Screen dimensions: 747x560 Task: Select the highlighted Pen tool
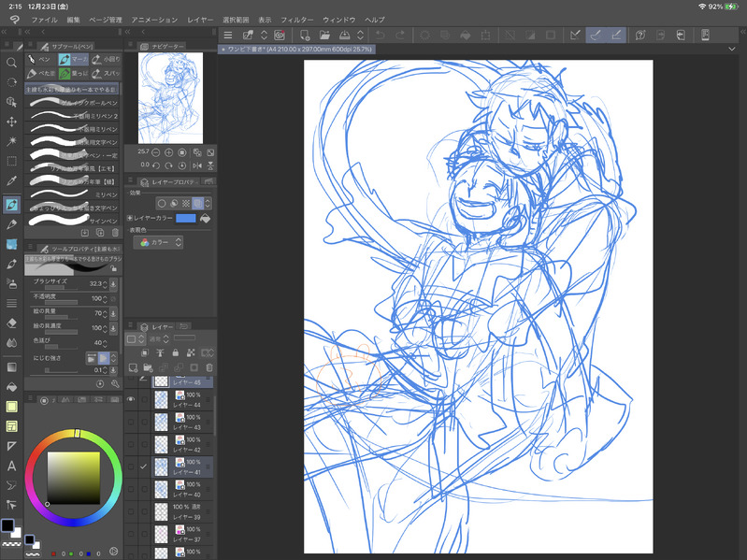tap(11, 205)
